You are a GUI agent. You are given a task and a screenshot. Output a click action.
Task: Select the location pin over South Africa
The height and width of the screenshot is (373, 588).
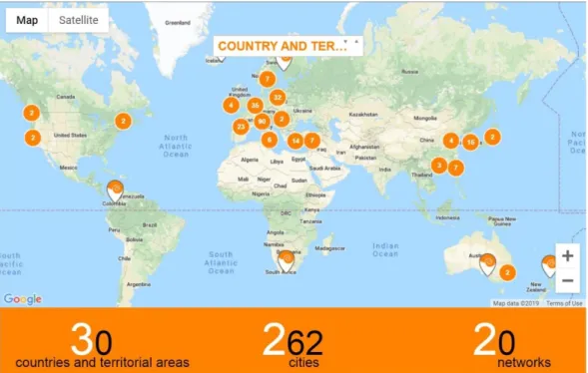click(287, 261)
